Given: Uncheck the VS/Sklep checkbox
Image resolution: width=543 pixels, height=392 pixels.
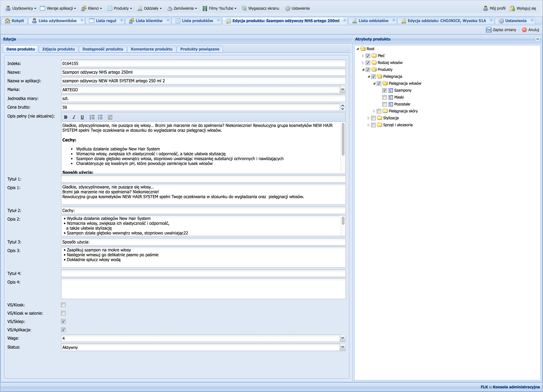Looking at the screenshot, I should pos(63,321).
